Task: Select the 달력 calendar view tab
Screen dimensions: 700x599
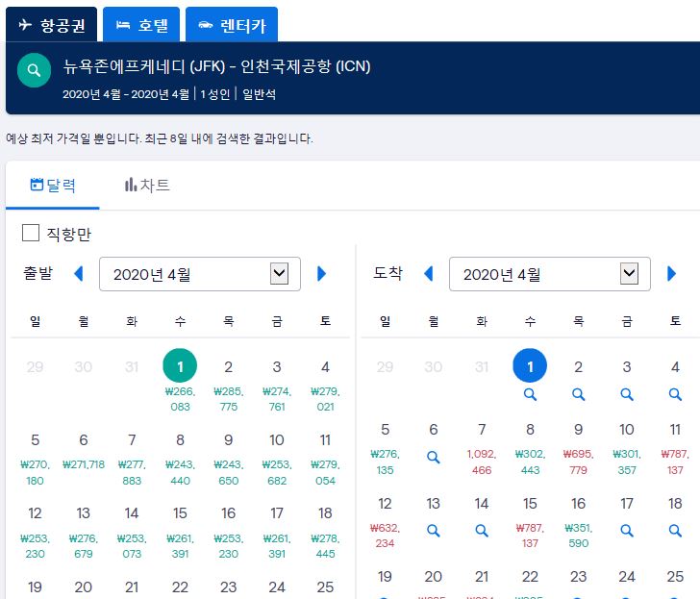Action: pos(53,186)
